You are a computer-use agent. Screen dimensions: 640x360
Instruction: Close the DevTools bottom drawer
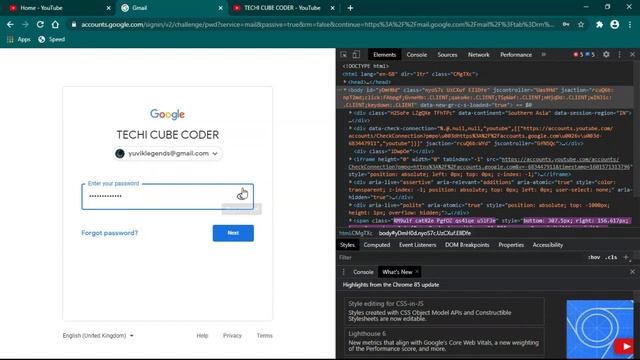point(632,272)
